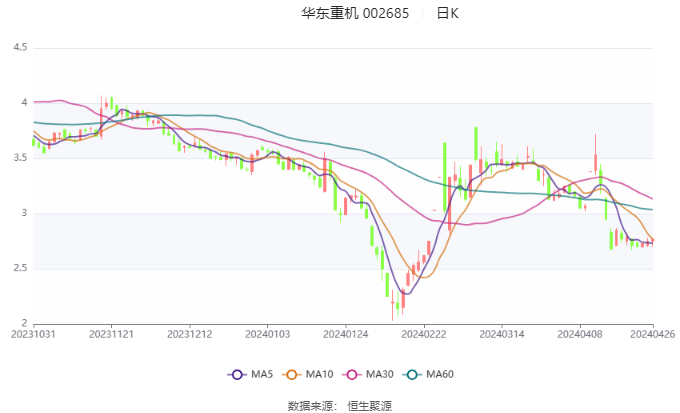The width and height of the screenshot is (680, 413).
Task: Click the 20240124 x-axis date label
Action: (x=346, y=334)
